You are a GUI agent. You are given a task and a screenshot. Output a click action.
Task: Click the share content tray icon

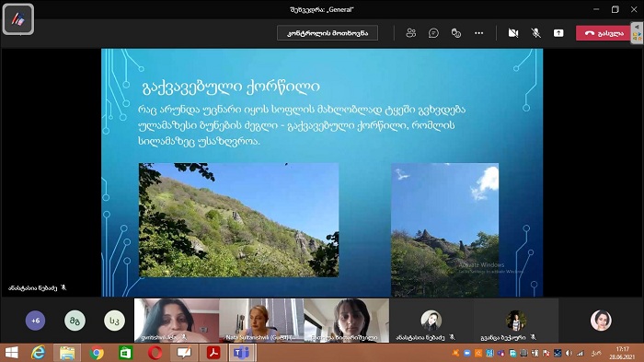[558, 33]
